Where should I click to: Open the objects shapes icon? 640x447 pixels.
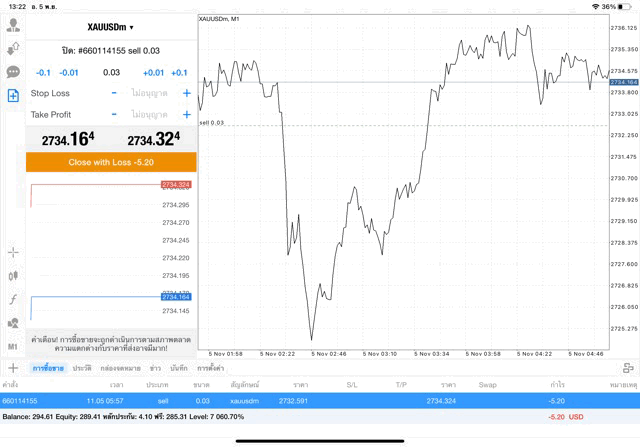coord(13,323)
